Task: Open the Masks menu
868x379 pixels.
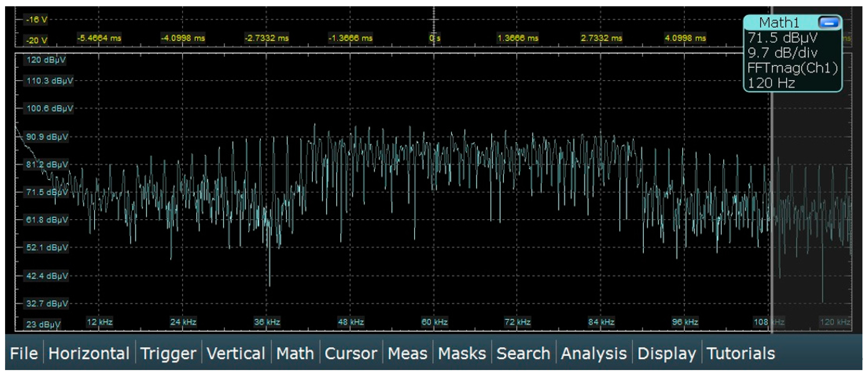Action: click(x=462, y=353)
